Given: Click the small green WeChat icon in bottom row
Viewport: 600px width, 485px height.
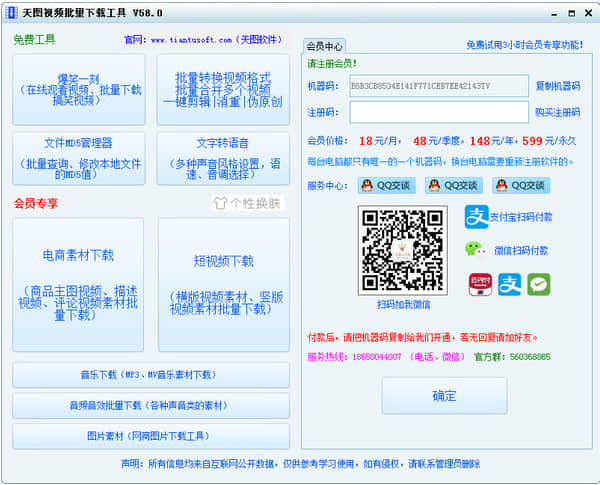Looking at the screenshot, I should coord(539,284).
